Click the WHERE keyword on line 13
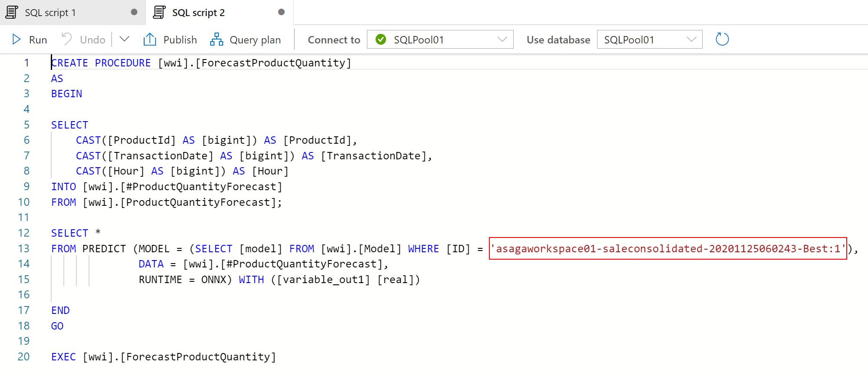Viewport: 868px width, 376px height. pos(423,249)
